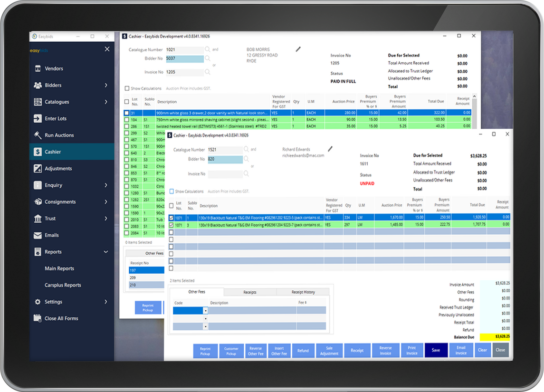Click catalogue 1521 search magnifier in front window

tap(246, 149)
